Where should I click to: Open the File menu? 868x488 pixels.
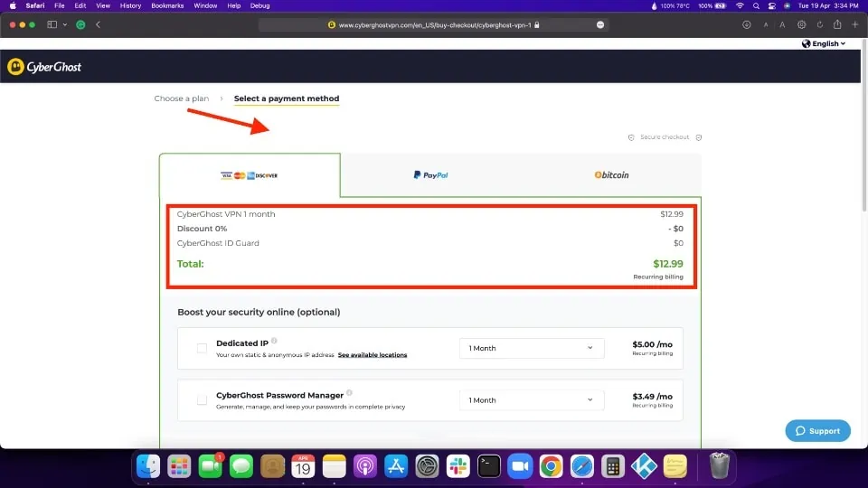coord(60,5)
